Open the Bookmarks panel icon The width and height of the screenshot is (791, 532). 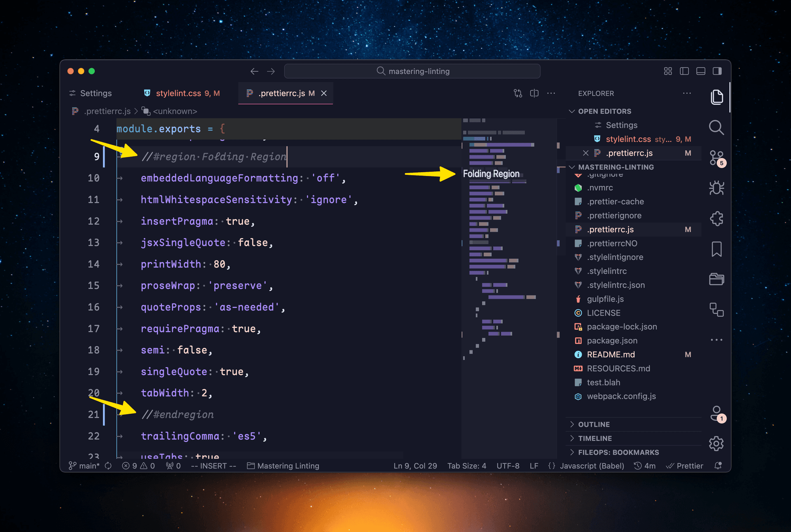coord(717,249)
